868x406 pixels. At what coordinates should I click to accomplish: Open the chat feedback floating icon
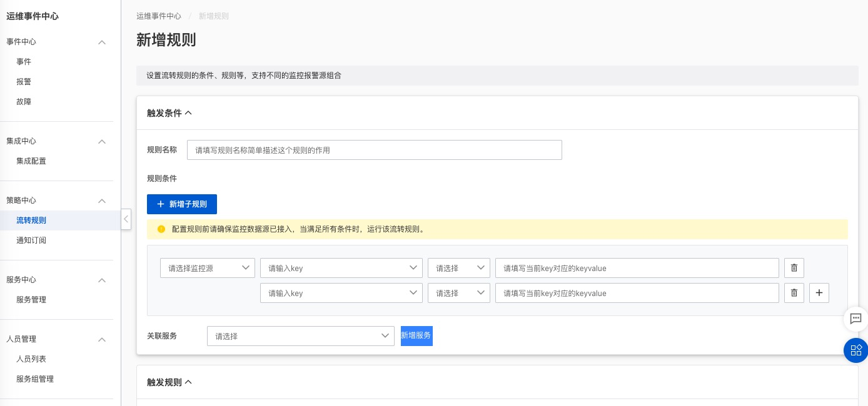tap(855, 319)
